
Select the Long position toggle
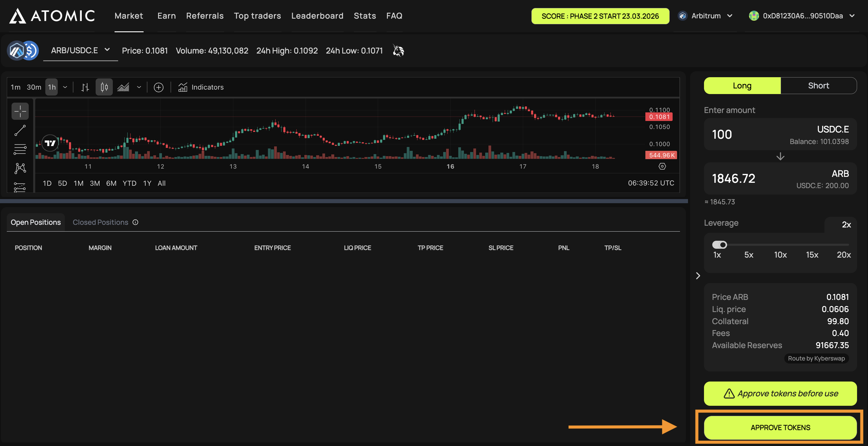point(742,85)
